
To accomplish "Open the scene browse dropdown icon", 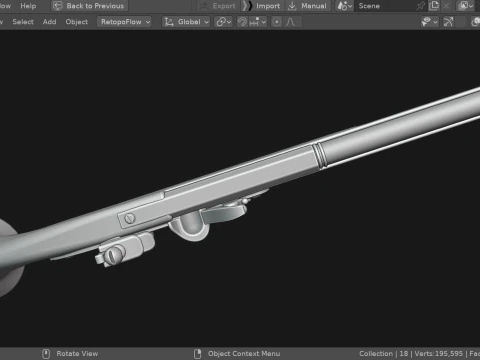I will tap(345, 6).
